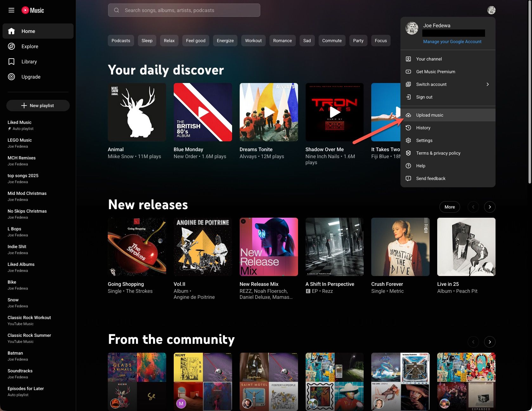Toggle the Podcasts filter chip

coord(121,41)
